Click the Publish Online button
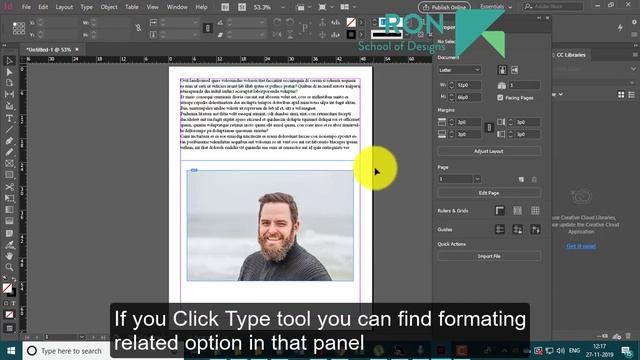 point(444,7)
